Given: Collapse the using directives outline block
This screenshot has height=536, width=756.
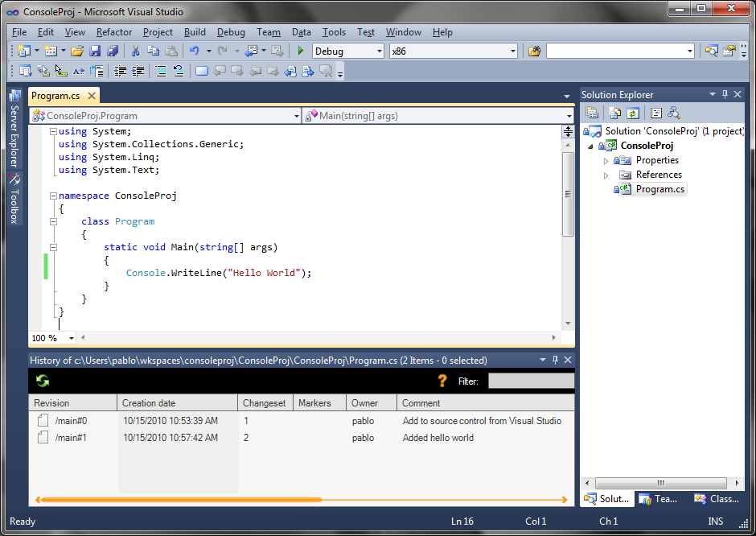Looking at the screenshot, I should (54, 131).
